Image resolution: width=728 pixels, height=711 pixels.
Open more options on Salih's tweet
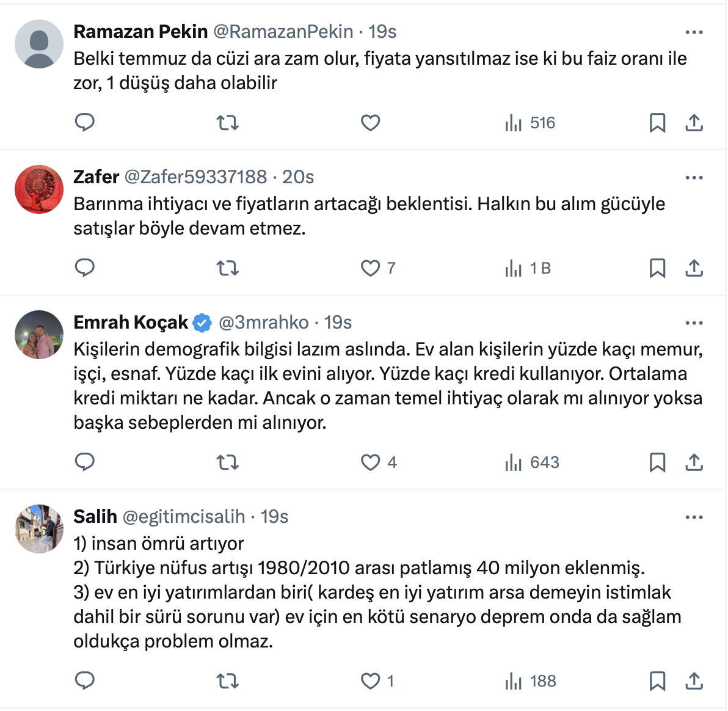click(694, 517)
